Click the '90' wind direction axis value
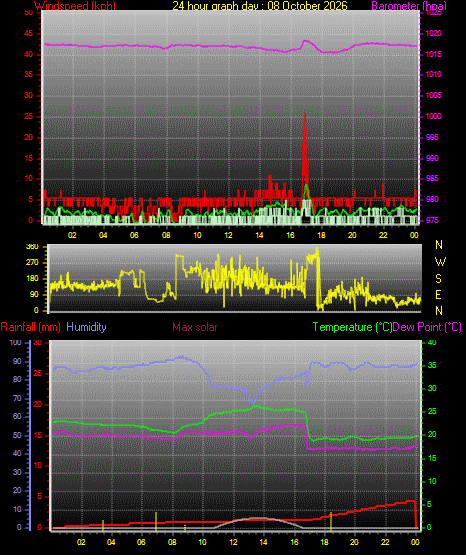Screen dimensions: 466x555 pyautogui.click(x=34, y=295)
